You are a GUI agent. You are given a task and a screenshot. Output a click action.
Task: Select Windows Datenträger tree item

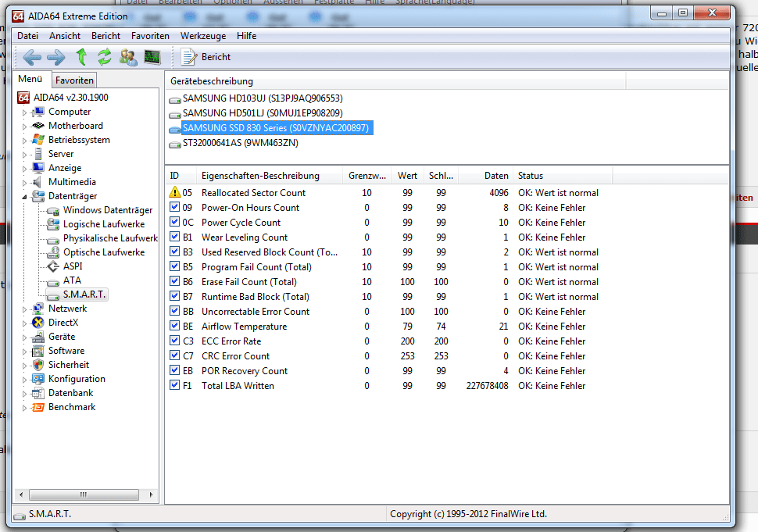click(108, 210)
